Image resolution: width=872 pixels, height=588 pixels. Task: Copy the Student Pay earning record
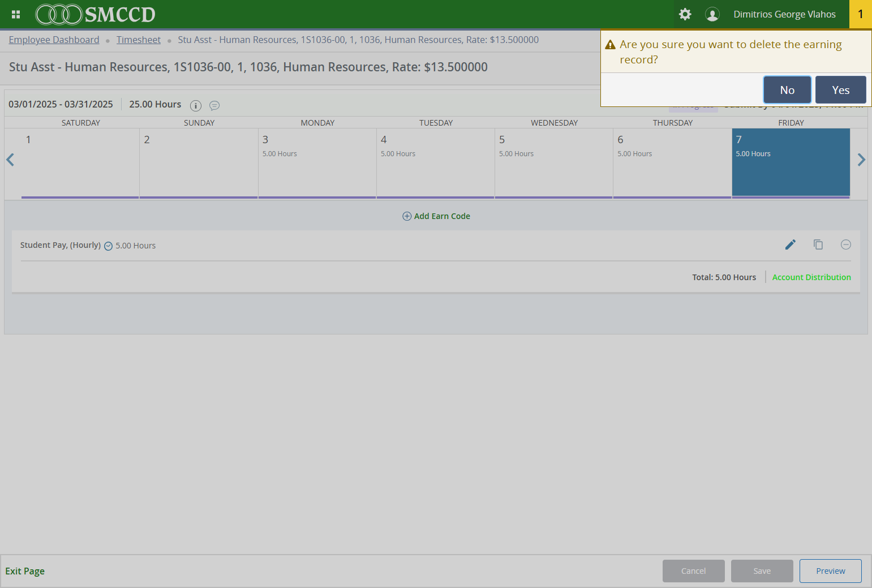(818, 244)
